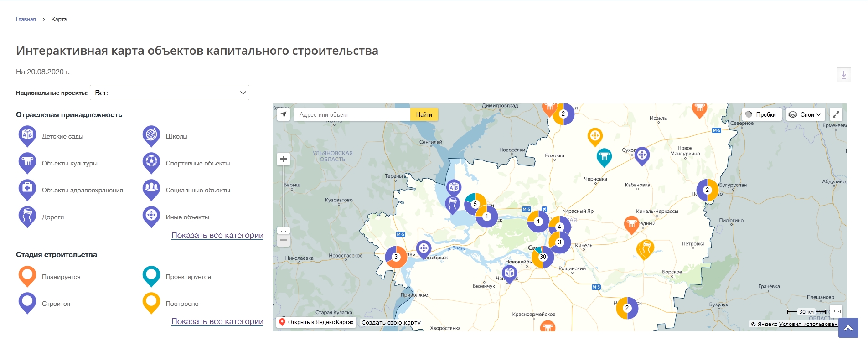Viewport: 868px width, 356px height.
Task: Toggle the Построено stage filter
Action: coord(151,303)
